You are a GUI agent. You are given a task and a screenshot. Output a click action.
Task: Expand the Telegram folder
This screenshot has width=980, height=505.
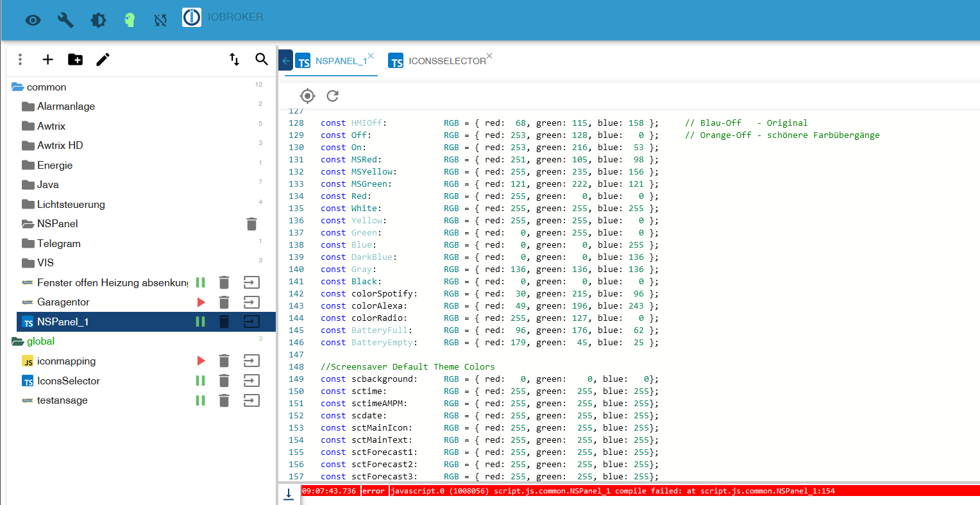pos(28,244)
